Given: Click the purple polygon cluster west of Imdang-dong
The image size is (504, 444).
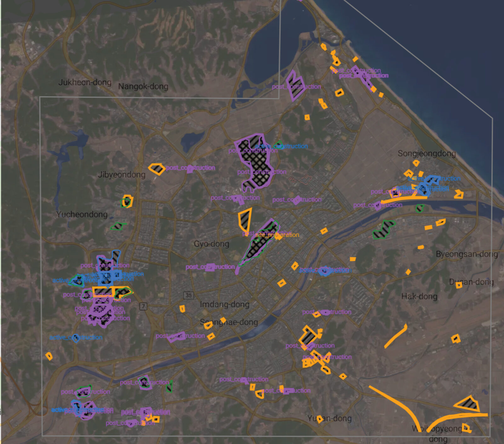Looking at the screenshot, I should click(x=101, y=312).
